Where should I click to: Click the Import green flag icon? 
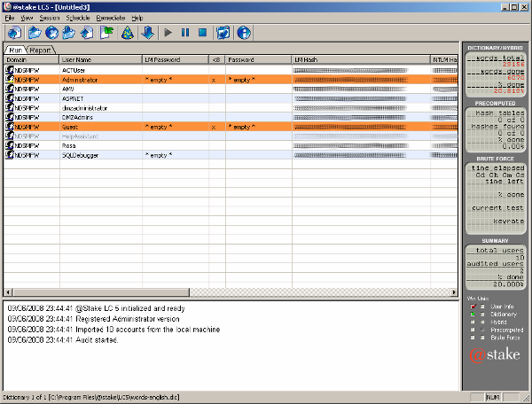click(107, 33)
